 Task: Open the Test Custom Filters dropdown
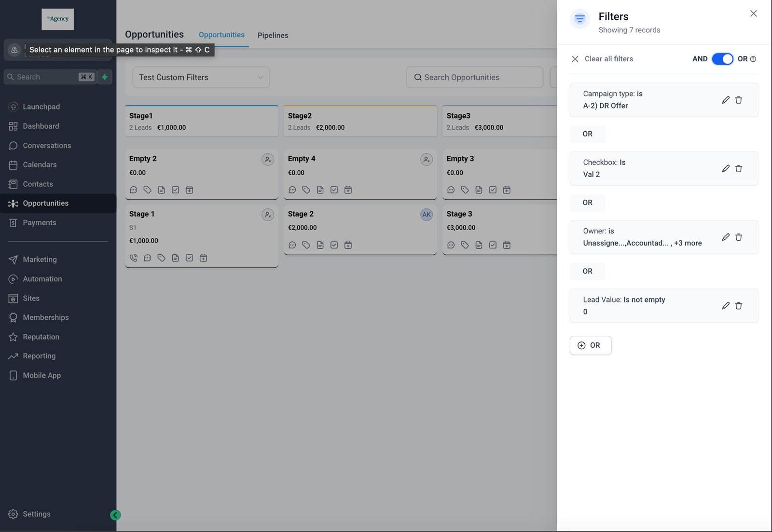tap(201, 78)
